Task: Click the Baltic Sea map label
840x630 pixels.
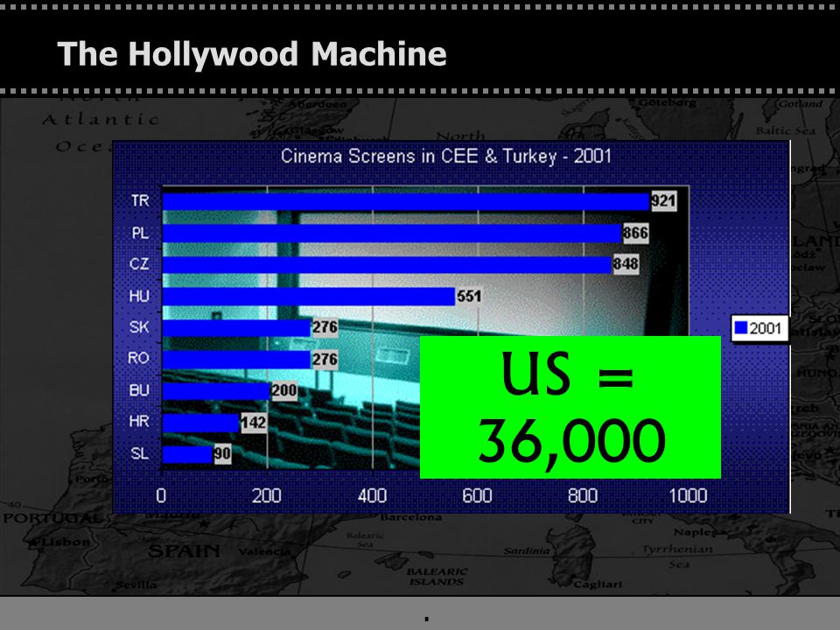Action: (786, 130)
